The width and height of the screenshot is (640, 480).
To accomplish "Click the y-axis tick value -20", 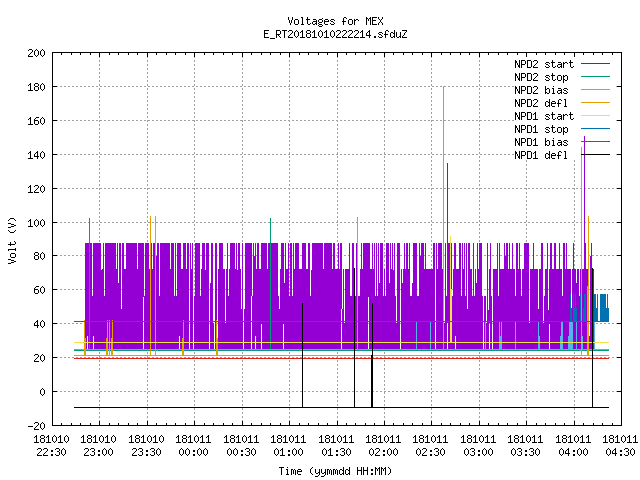I will [36, 426].
